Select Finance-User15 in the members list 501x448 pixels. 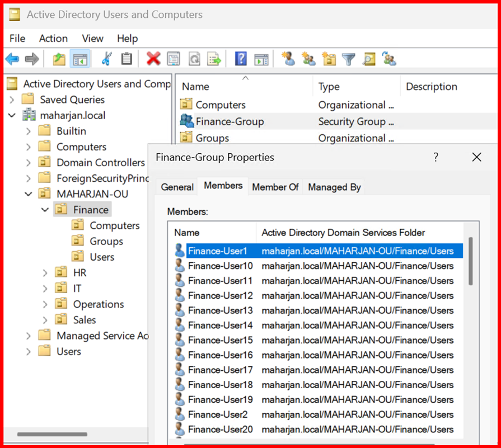221,340
